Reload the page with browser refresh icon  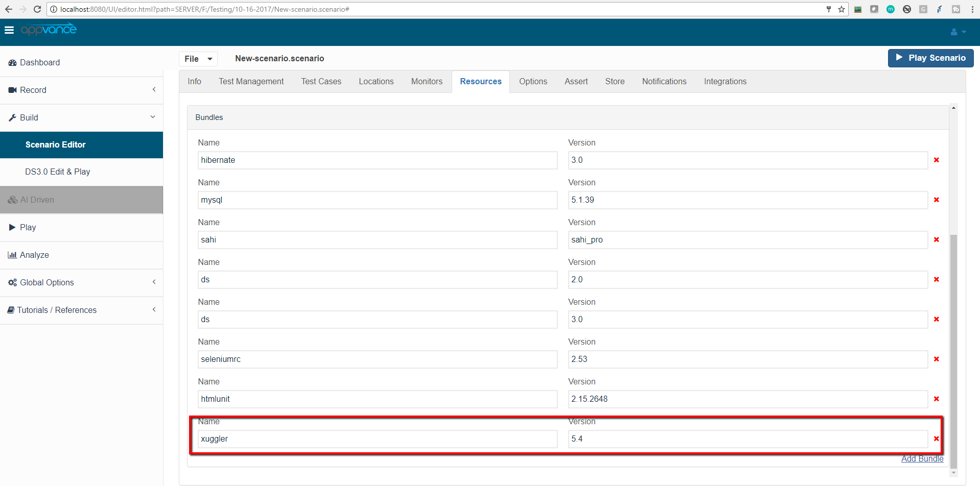click(x=37, y=9)
